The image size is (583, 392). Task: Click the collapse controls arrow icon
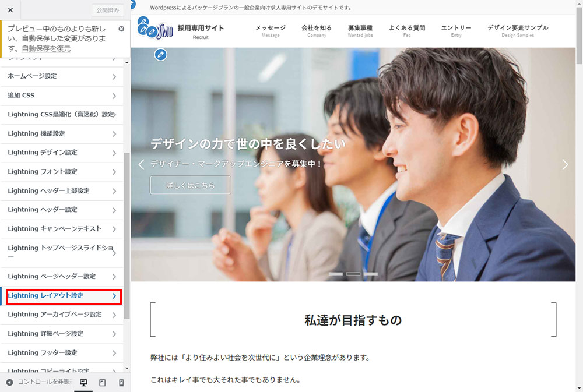(9, 383)
